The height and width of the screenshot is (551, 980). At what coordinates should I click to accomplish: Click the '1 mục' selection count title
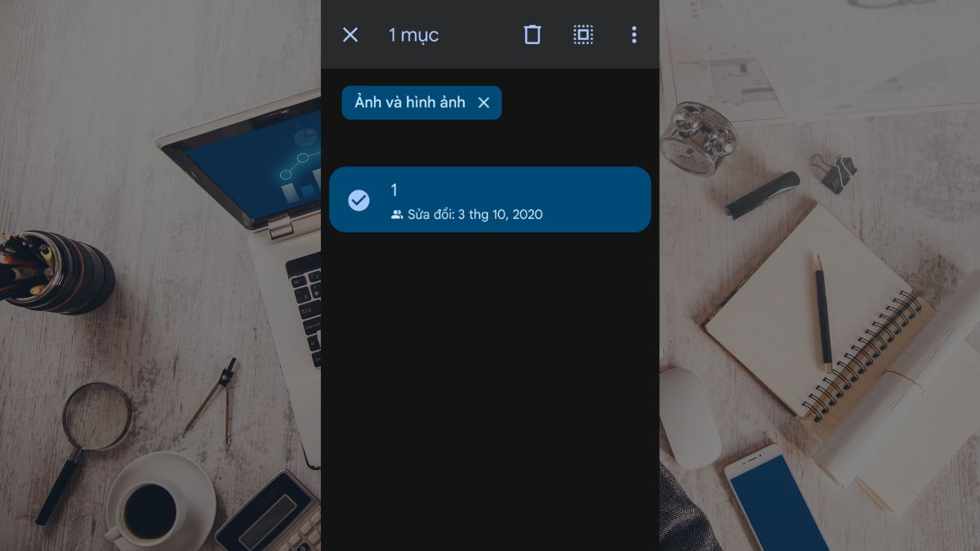coord(413,34)
